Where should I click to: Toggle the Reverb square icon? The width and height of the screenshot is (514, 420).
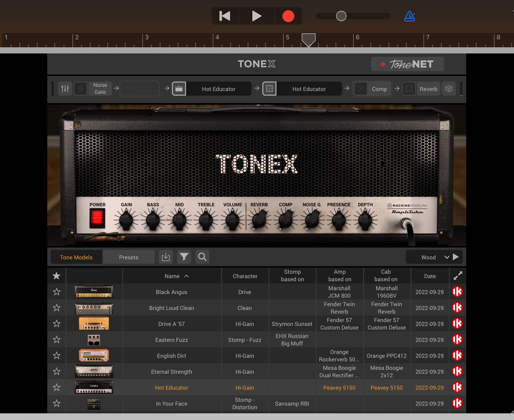click(409, 89)
